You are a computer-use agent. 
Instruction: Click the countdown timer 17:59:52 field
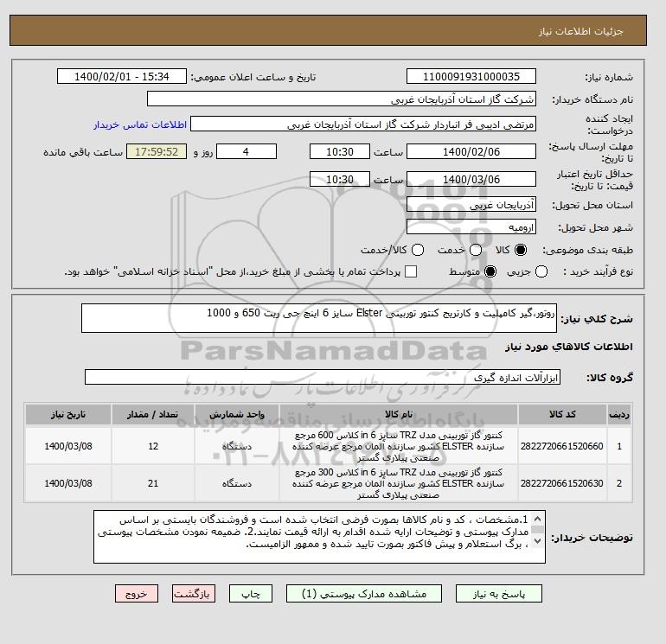pos(157,151)
